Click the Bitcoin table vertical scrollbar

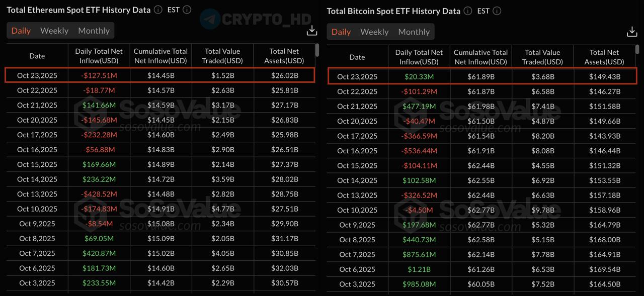tap(637, 51)
